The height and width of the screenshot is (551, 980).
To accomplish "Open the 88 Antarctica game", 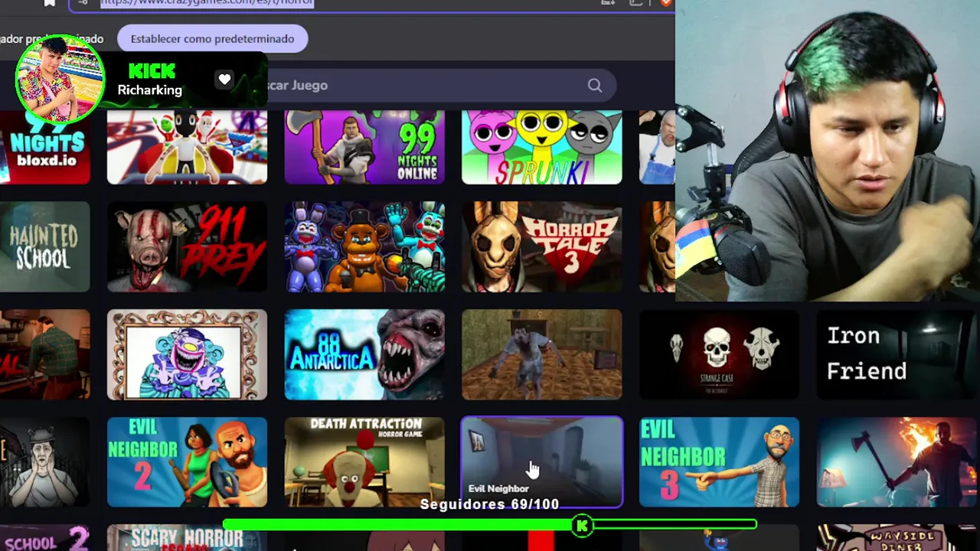I will click(x=364, y=355).
